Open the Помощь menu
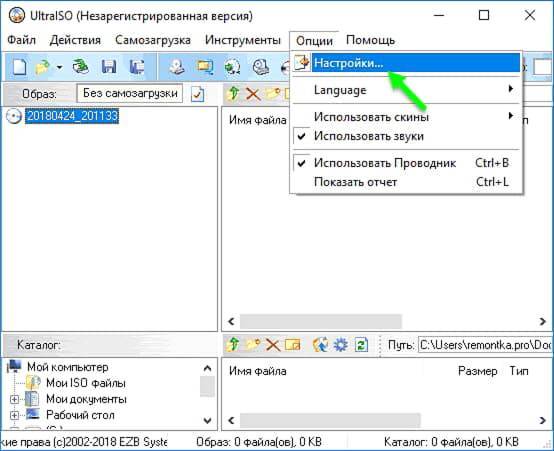The width and height of the screenshot is (554, 451). click(370, 40)
